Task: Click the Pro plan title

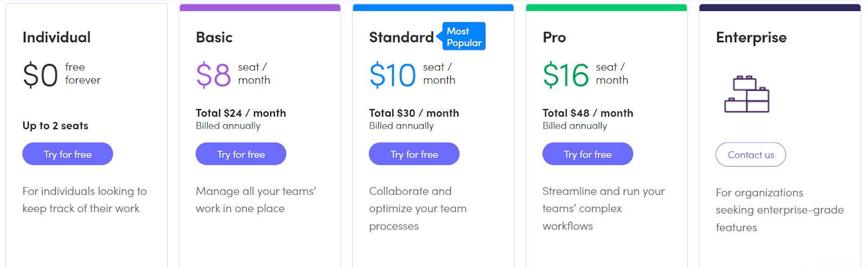Action: point(554,37)
